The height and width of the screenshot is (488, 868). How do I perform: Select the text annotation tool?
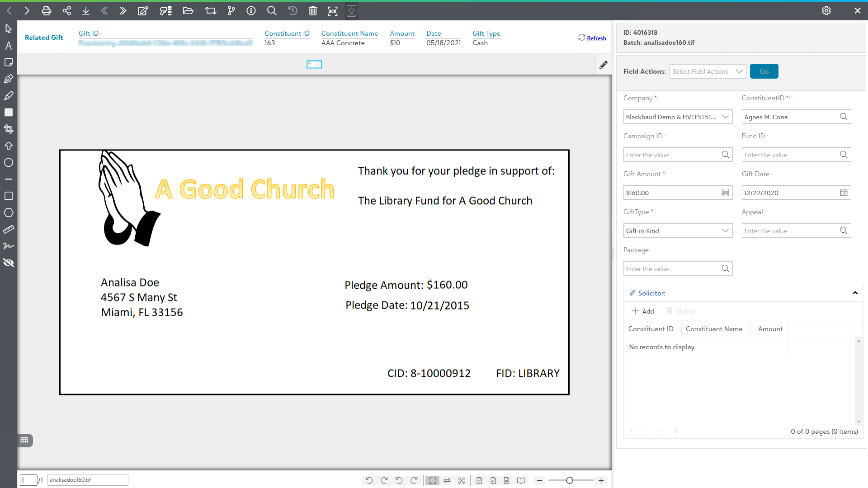[8, 46]
